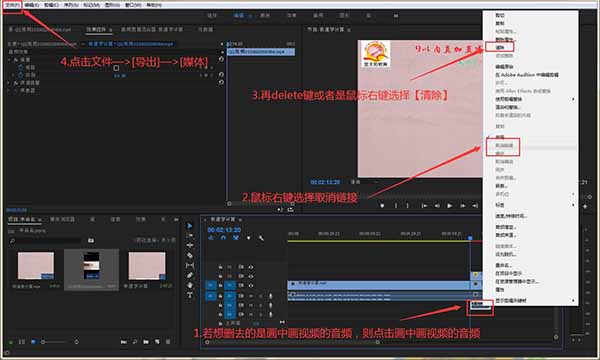The height and width of the screenshot is (360, 600).
Task: Toggle the uniform scale checkbox in Effect Controls
Action: [x=116, y=68]
